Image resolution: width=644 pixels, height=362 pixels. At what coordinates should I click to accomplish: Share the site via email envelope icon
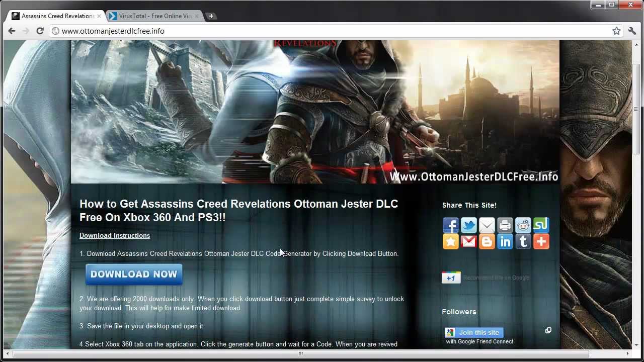tap(487, 225)
